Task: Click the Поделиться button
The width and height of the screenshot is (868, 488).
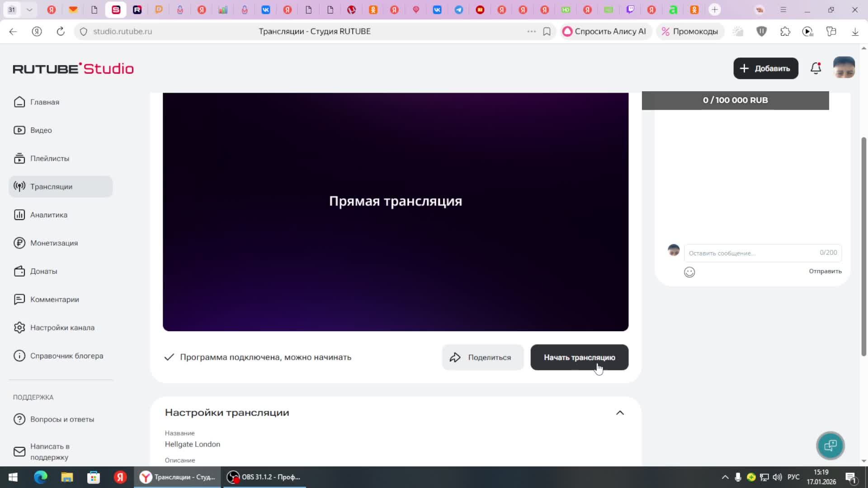Action: point(482,357)
